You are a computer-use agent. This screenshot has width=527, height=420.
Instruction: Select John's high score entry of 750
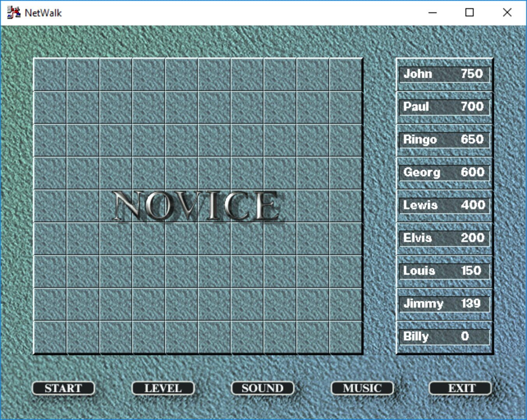444,74
